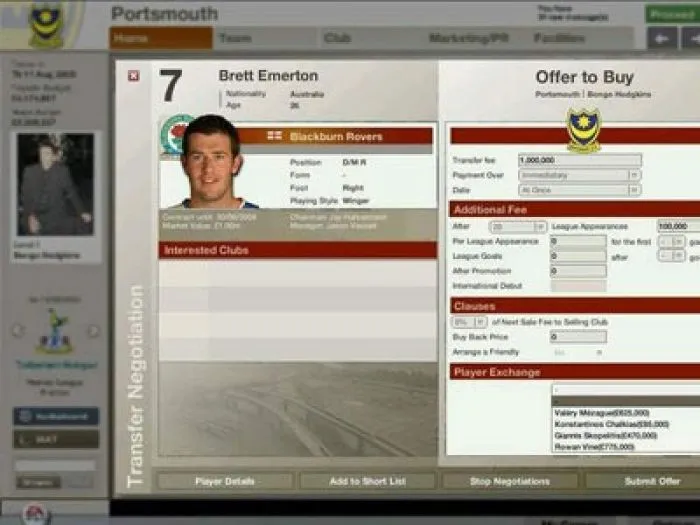Click the After Promotion fee field
This screenshot has width=700, height=525.
click(578, 271)
